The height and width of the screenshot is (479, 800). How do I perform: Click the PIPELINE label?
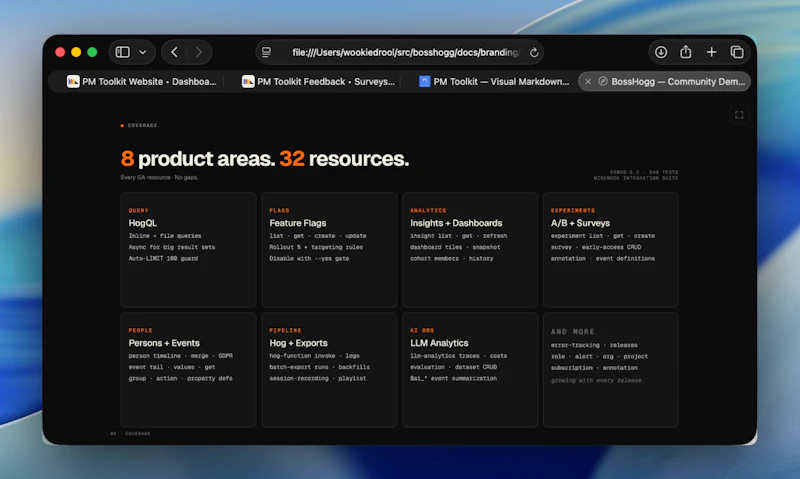tap(285, 330)
